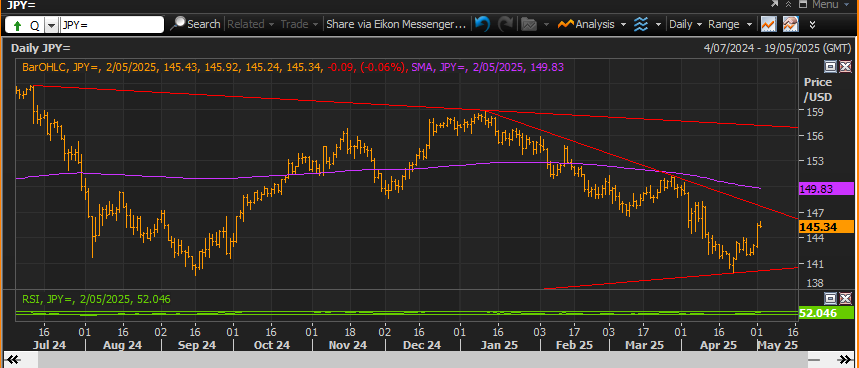Click the JPY= window title text
Screen dimensions: 859x368
[21, 5]
